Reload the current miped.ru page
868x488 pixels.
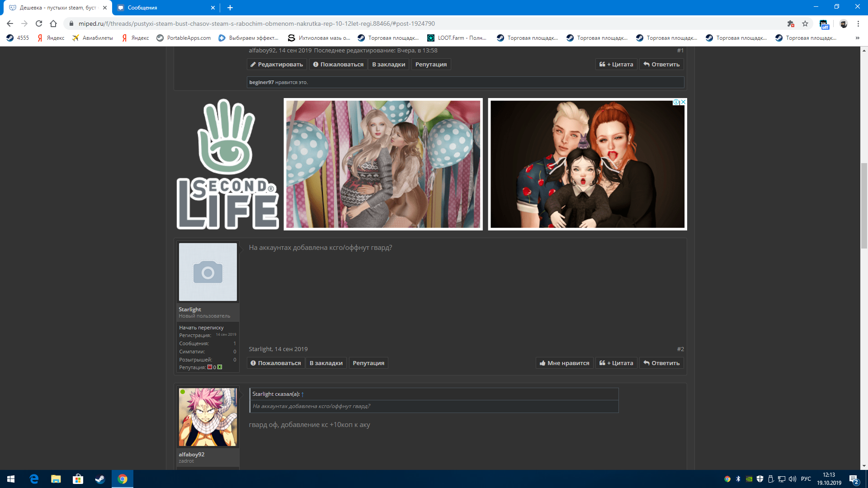click(39, 23)
